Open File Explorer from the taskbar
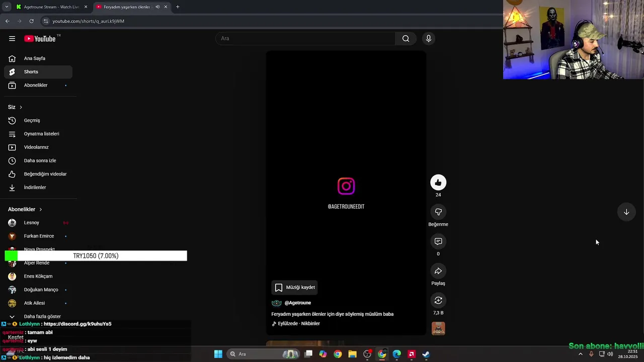Viewport: 644px width, 362px height. pyautogui.click(x=352, y=354)
